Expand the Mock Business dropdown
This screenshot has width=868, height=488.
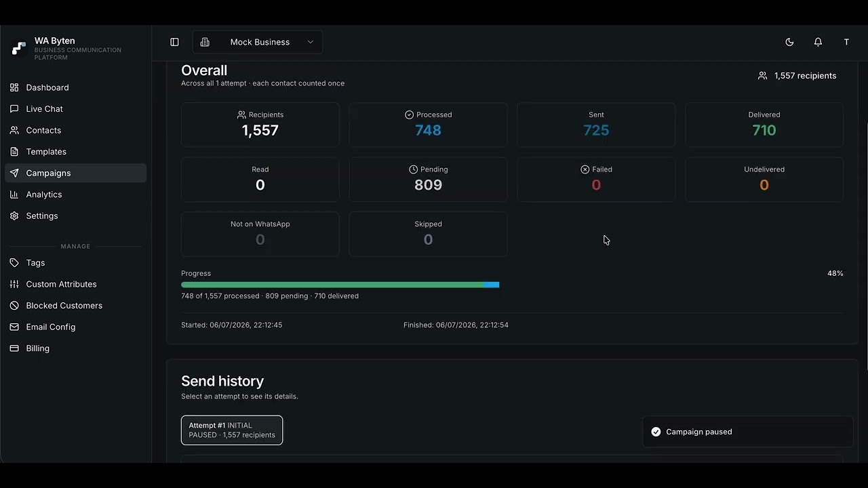[x=258, y=42]
